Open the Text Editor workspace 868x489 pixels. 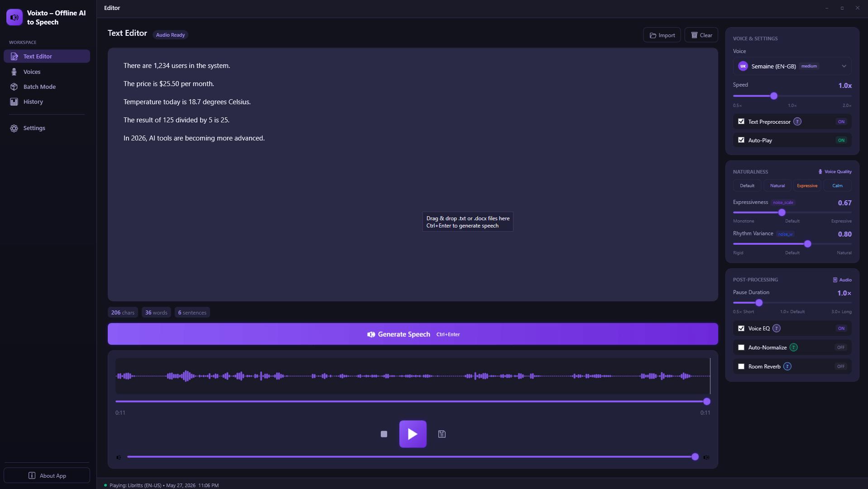tap(47, 56)
